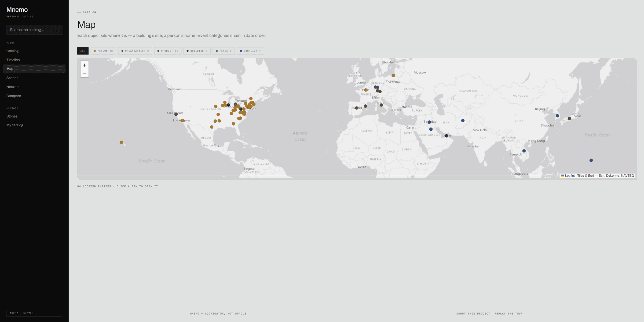Viewport: 644px width, 322px height.
Task: Zoom out the map with the minus button
Action: [85, 73]
